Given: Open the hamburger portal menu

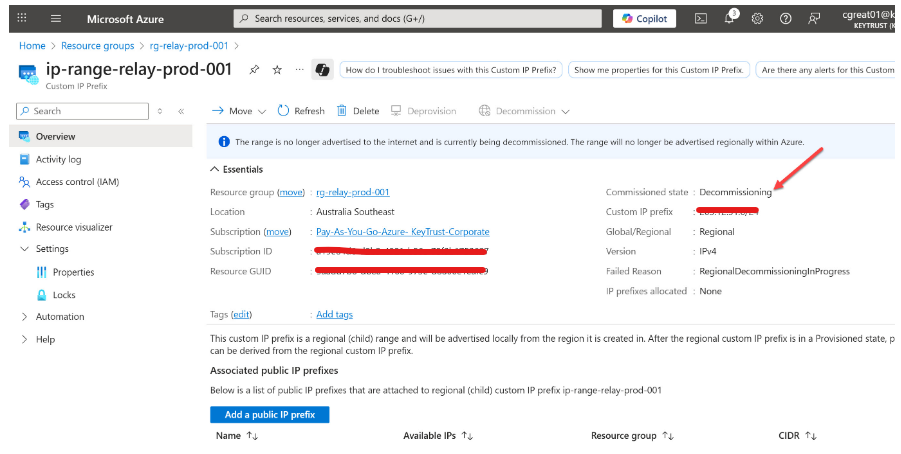Looking at the screenshot, I should pos(56,18).
